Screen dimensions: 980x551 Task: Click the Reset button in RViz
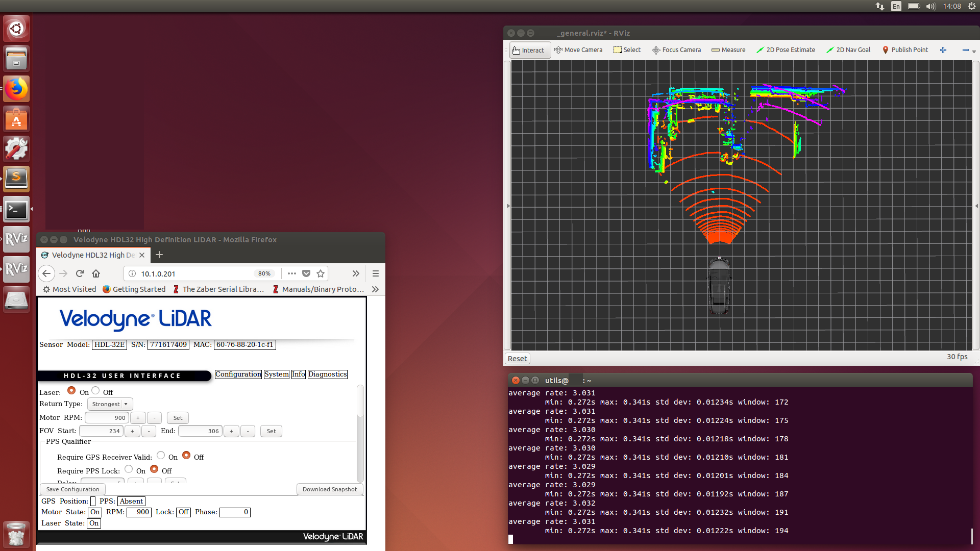[x=517, y=359]
